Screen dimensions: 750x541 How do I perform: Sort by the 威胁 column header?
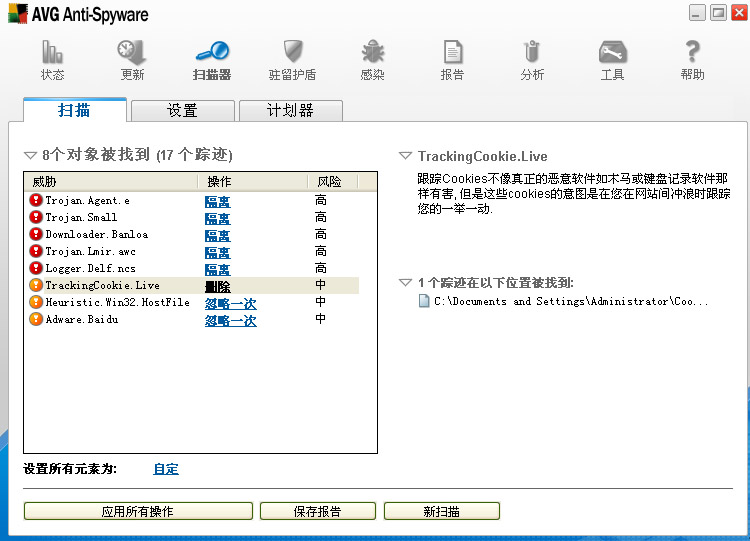[x=110, y=182]
